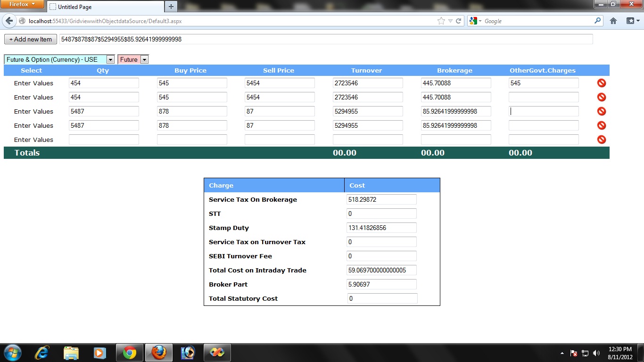Remove the empty bottom row using its red icon
Screen dimensions: 644x362
(x=601, y=139)
